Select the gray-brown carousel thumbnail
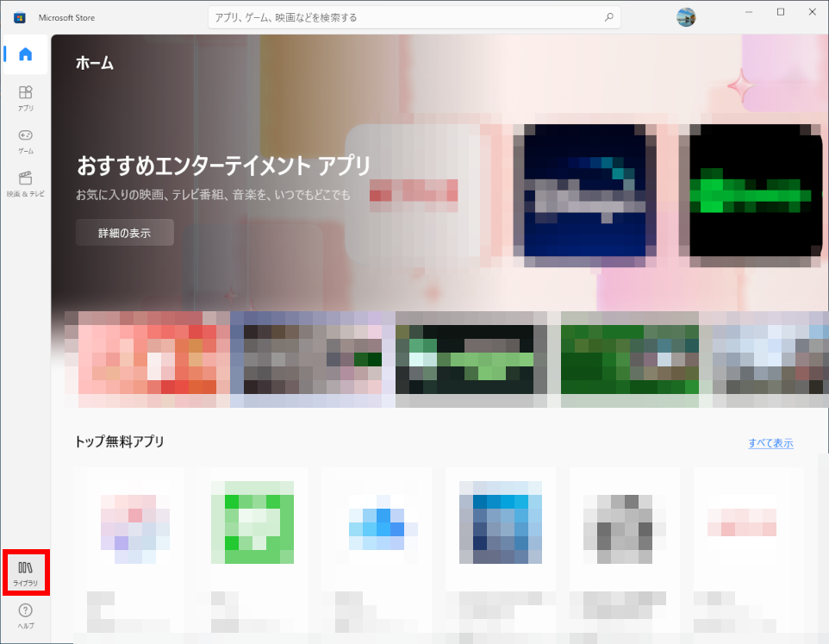Image resolution: width=829 pixels, height=644 pixels. (313, 360)
